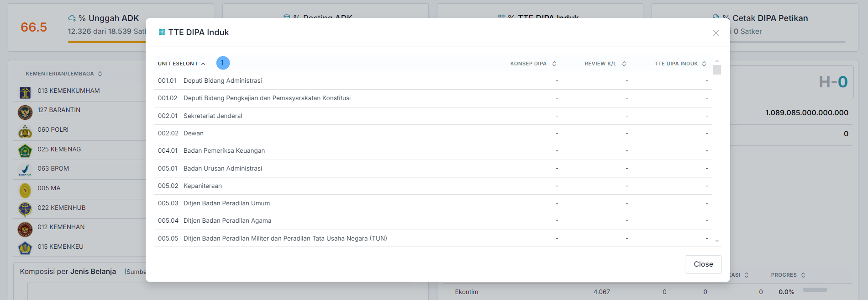Viewport: 868px width, 300px height.
Task: Click the KEMENKEU logo icon
Action: (x=25, y=248)
